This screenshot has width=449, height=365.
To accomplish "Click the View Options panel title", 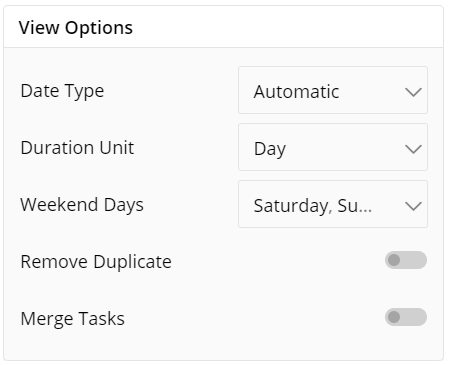I will 76,28.
